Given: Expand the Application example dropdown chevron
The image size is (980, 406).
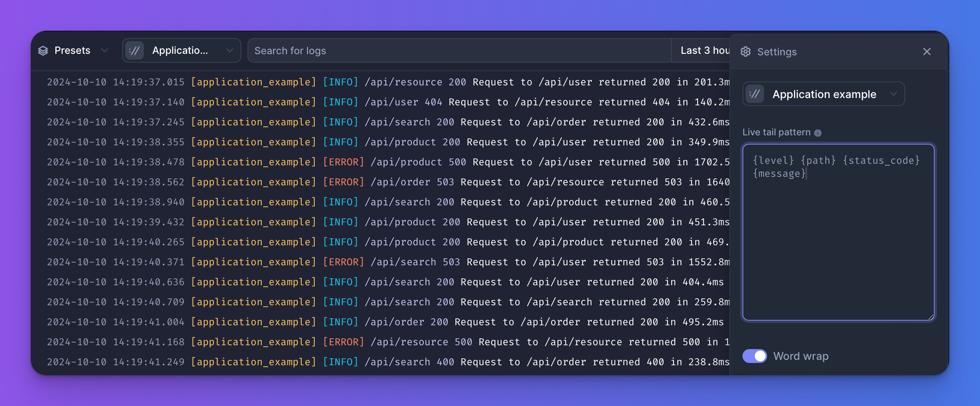Looking at the screenshot, I should click(x=893, y=94).
